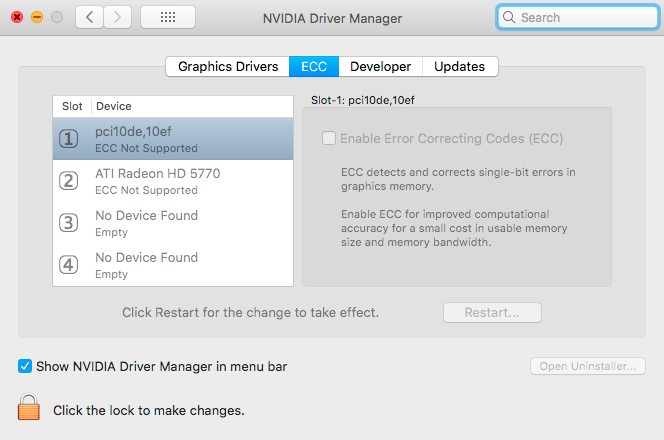Click the 'Click the lock to make changes.' text

[149, 410]
